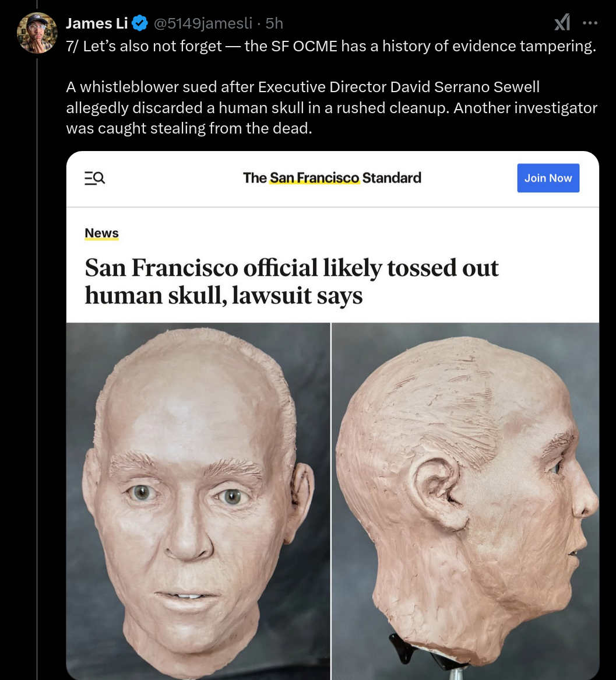This screenshot has height=680, width=616.
Task: Open the menu search icon in article
Action: 94,178
